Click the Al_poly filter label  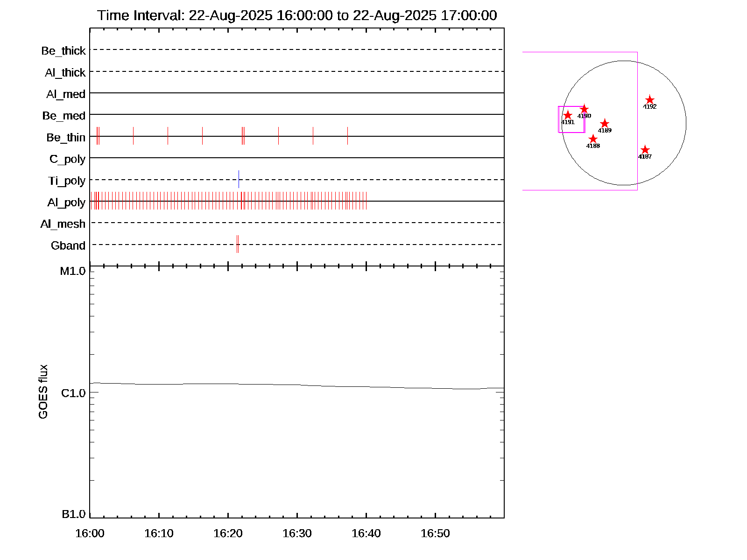click(66, 203)
